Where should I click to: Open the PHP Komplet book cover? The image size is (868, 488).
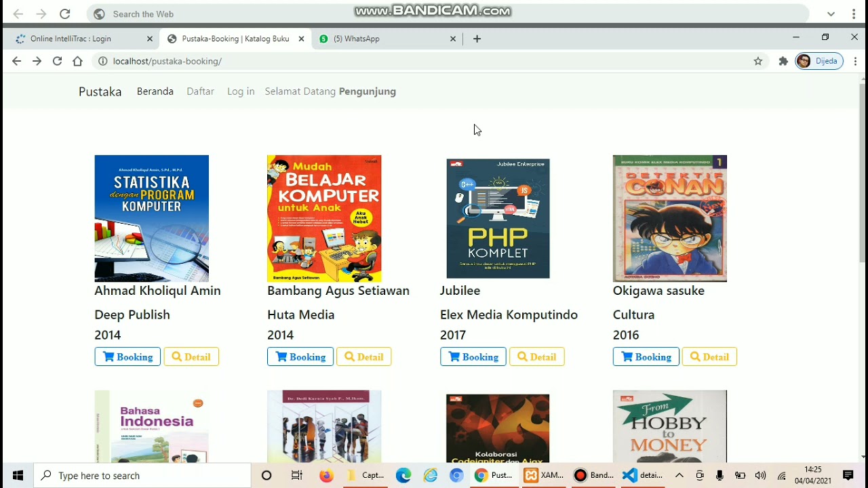click(498, 218)
